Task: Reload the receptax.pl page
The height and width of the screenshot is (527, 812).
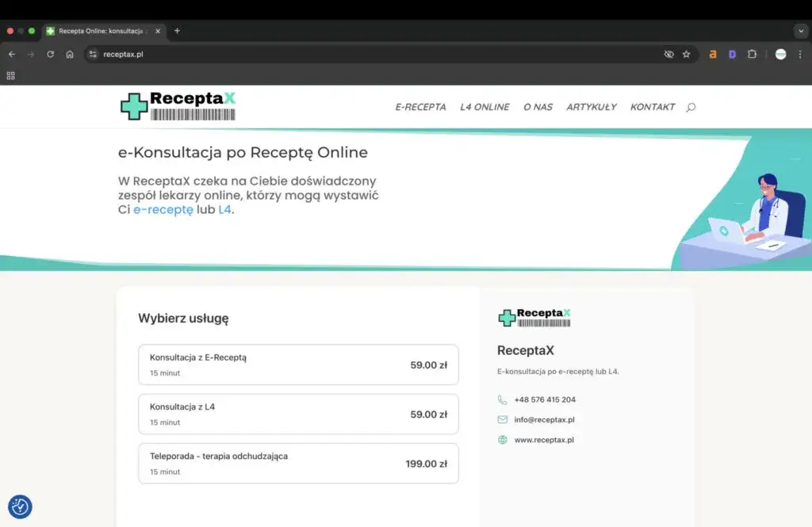Action: (x=50, y=54)
